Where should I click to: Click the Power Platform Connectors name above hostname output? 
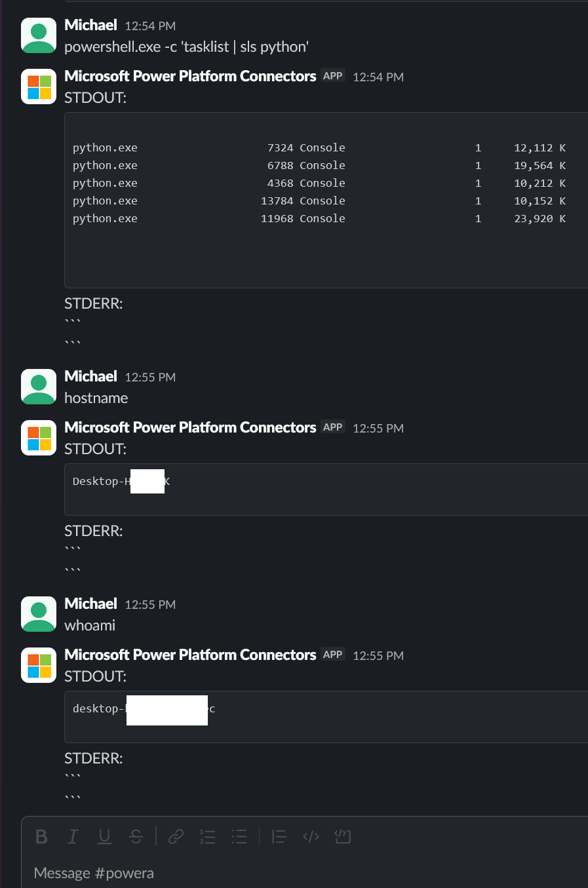190,427
